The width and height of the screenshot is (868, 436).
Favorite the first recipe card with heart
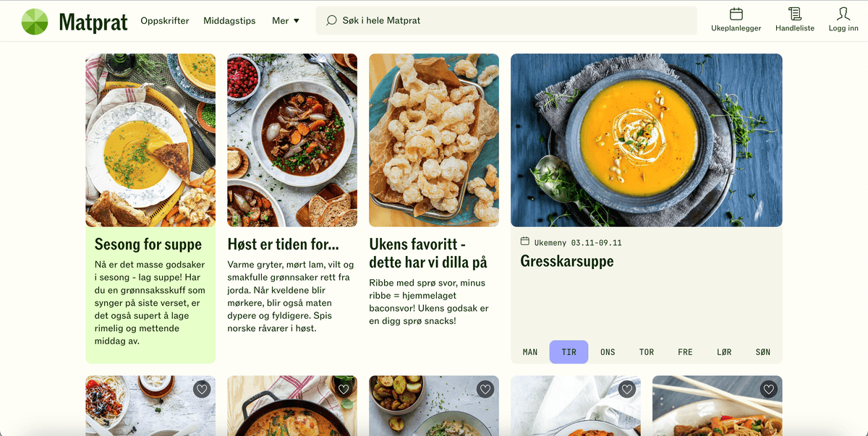(x=202, y=390)
